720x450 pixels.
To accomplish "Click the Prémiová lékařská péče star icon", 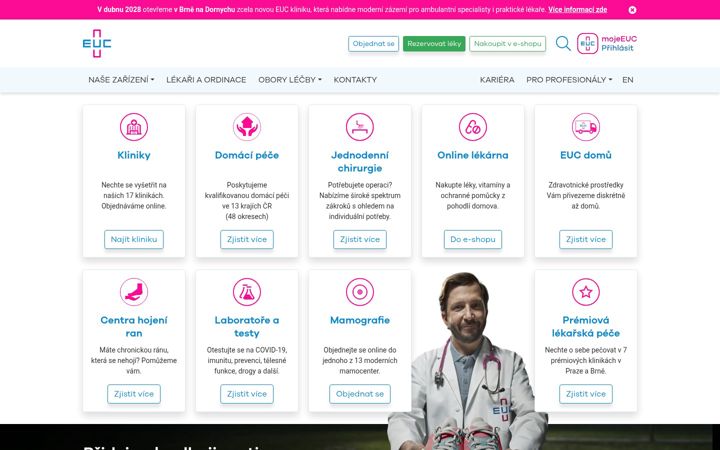I will [586, 292].
